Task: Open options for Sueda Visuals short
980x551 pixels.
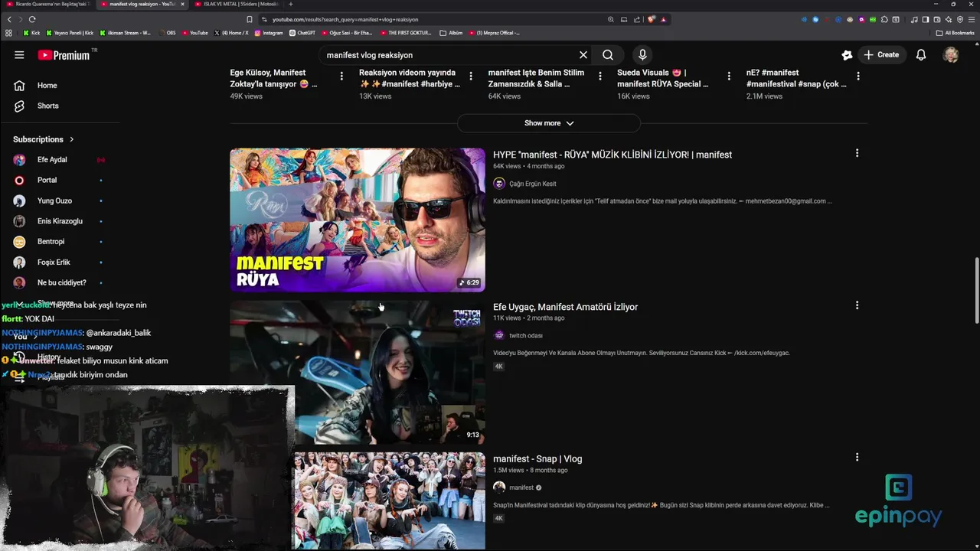Action: [x=729, y=76]
